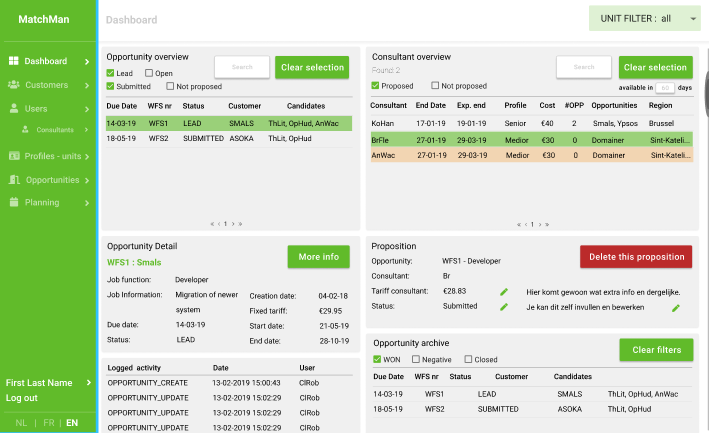Viewport: 709px width, 433px height.
Task: Toggle the WON archive filter checkbox
Action: tap(376, 360)
